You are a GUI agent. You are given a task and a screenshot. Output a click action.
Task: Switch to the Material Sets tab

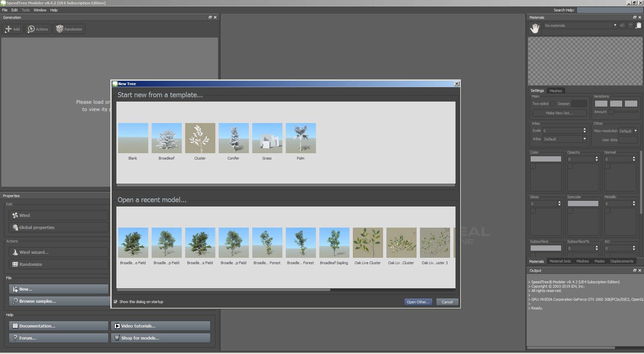pyautogui.click(x=560, y=261)
